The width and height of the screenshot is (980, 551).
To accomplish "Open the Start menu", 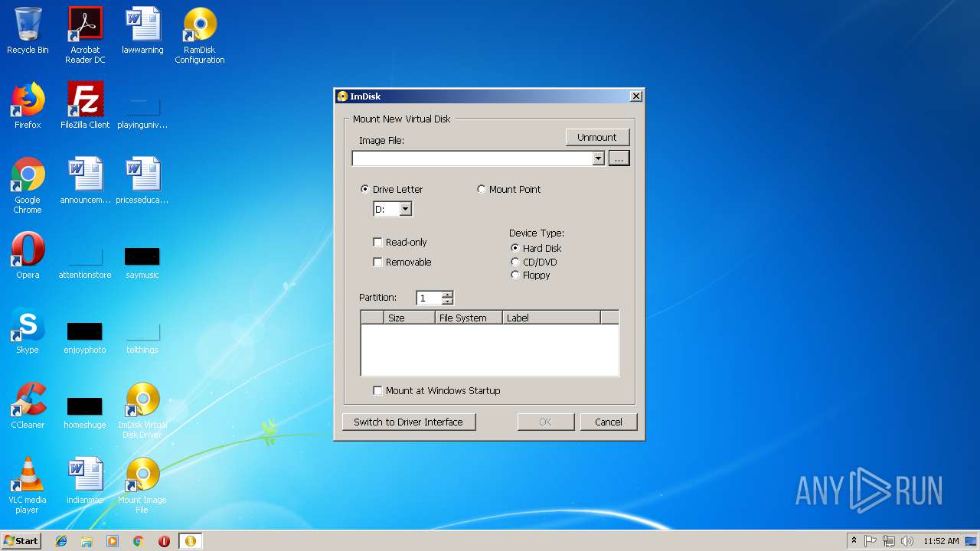I will pyautogui.click(x=21, y=541).
